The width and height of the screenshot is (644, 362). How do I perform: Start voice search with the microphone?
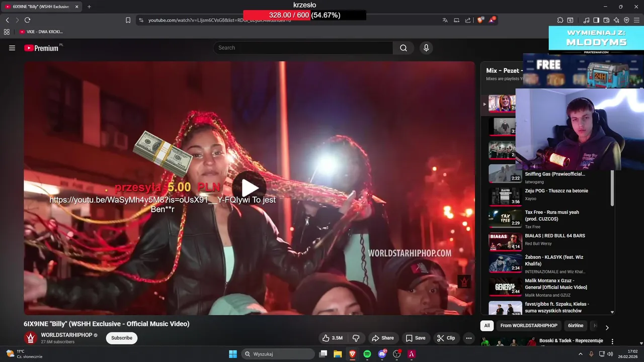[x=426, y=48]
